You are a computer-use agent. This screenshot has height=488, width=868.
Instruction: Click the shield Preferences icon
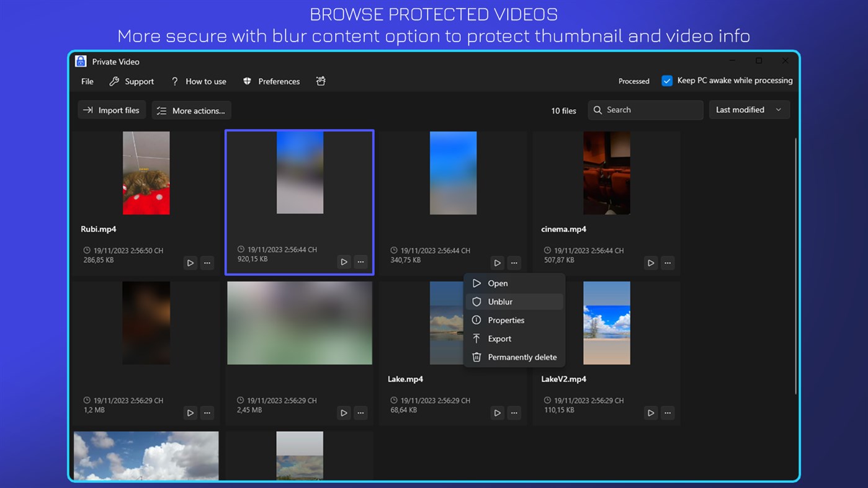pos(248,81)
